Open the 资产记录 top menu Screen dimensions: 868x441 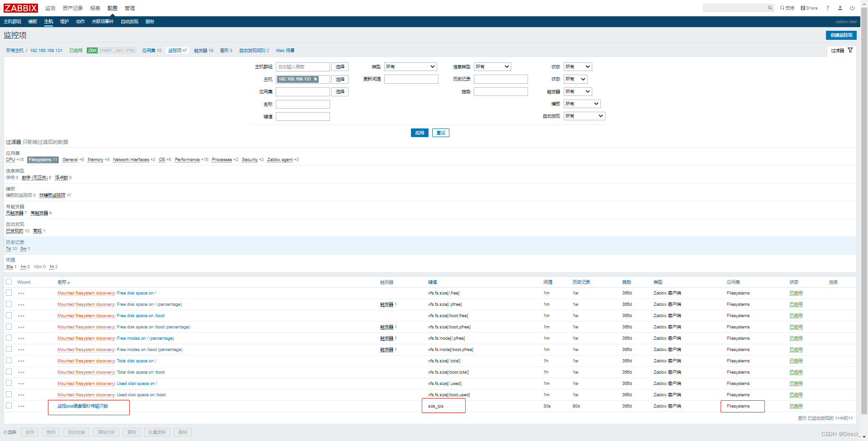[73, 8]
